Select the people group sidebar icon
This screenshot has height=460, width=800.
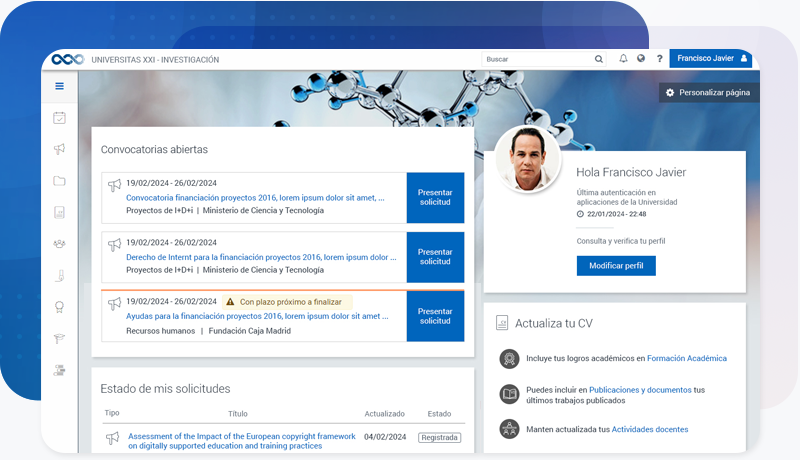(59, 244)
